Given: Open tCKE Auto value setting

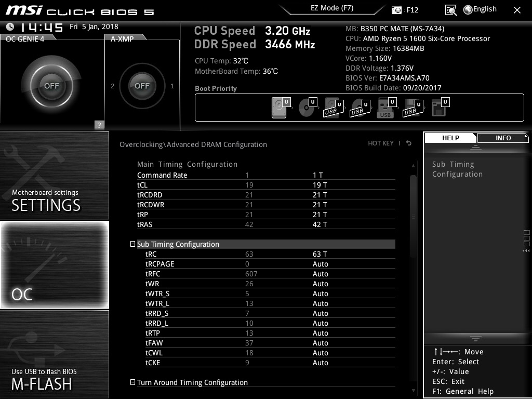Looking at the screenshot, I should (320, 363).
